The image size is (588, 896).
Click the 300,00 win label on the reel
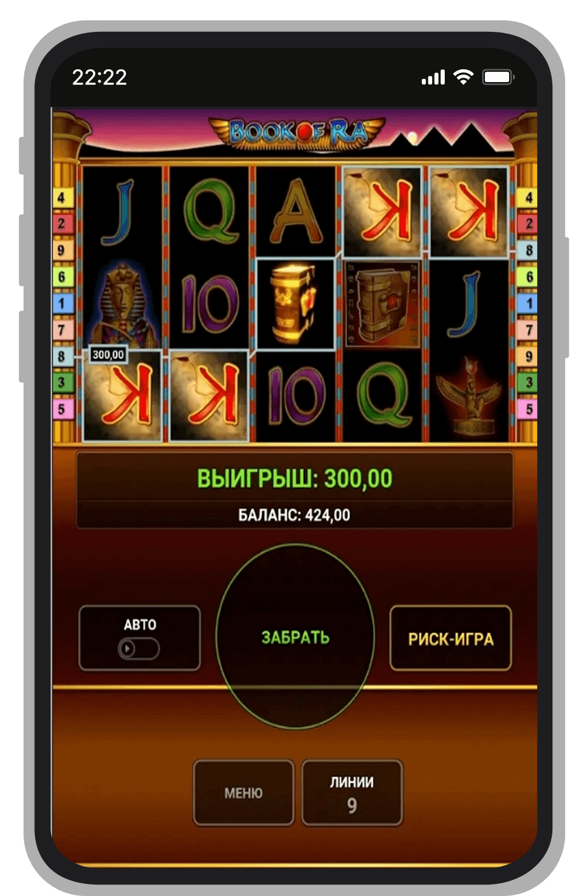click(108, 354)
